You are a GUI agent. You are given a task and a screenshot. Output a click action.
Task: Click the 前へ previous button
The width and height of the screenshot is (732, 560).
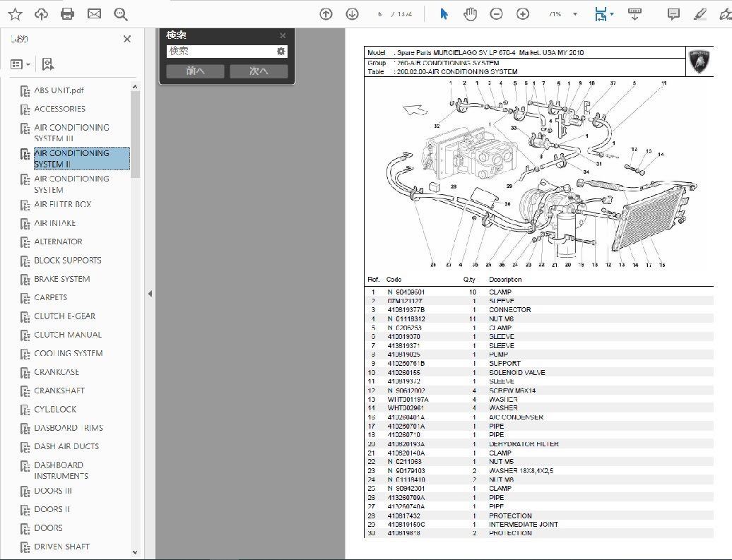point(195,71)
